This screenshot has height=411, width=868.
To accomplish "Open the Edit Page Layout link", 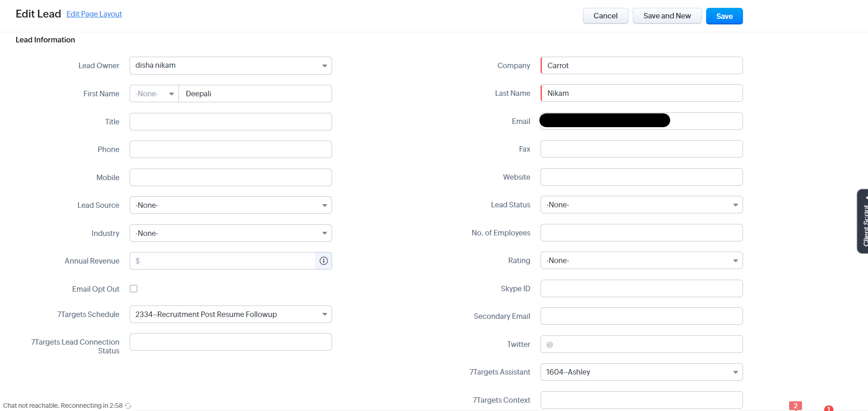I will coord(94,14).
